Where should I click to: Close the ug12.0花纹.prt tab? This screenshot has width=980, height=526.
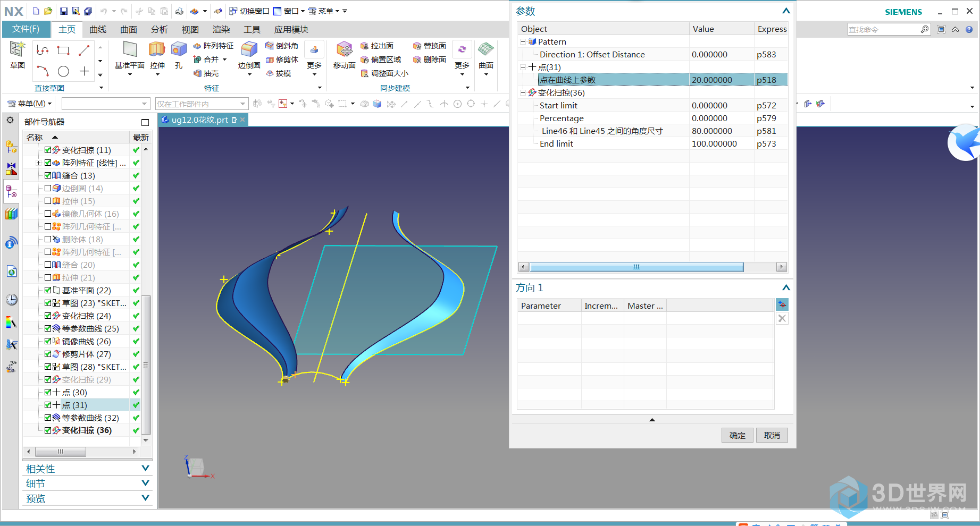tap(242, 120)
